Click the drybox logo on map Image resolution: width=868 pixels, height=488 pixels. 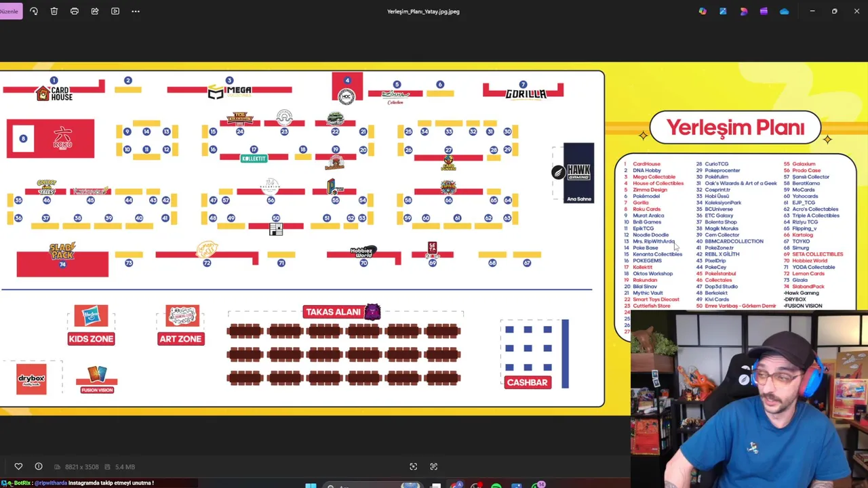[x=31, y=378]
